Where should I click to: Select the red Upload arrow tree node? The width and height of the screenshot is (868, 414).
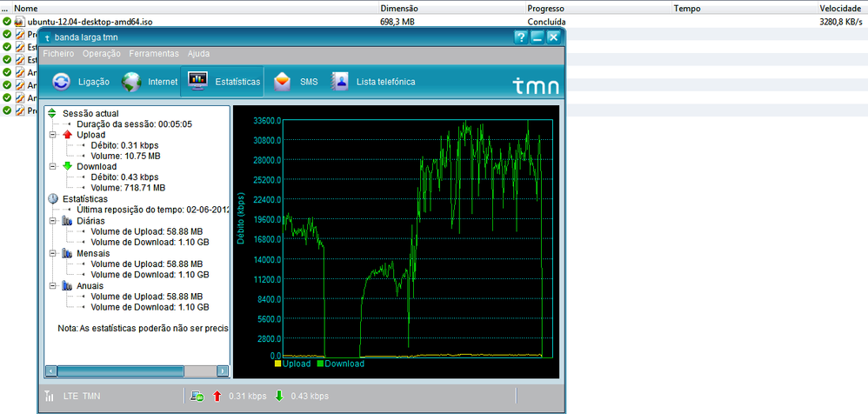68,135
